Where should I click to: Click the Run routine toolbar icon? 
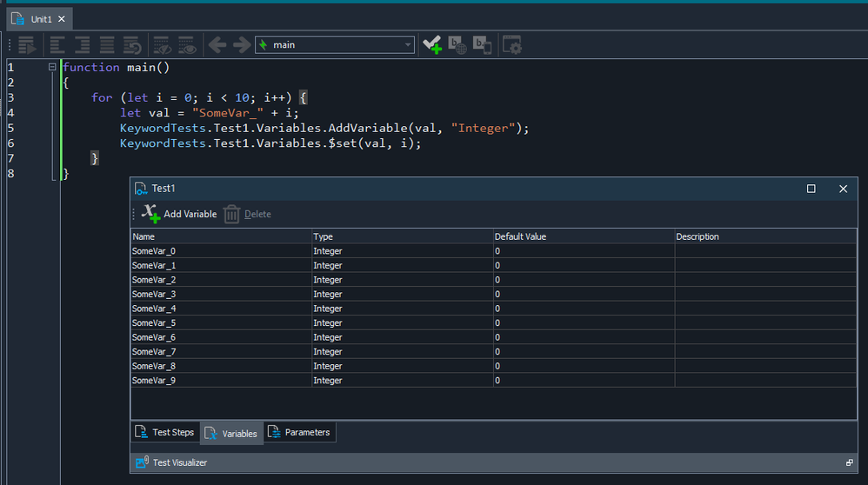click(x=27, y=45)
